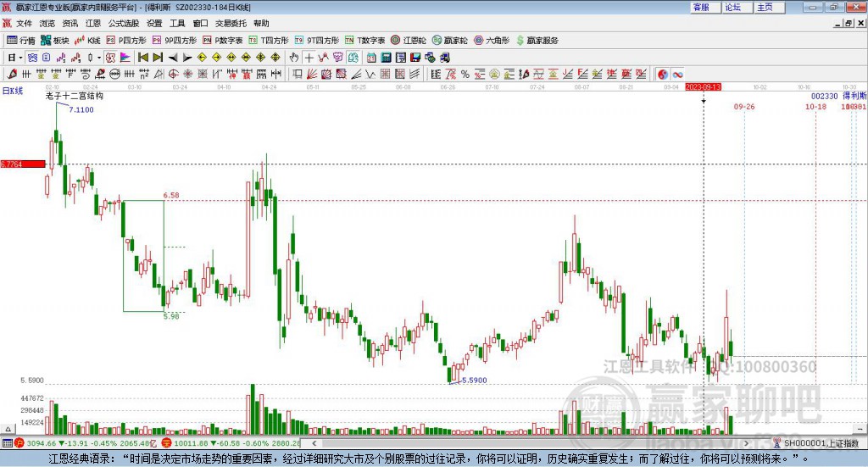
Task: Click the red-blue yin-yang icon
Action: tap(663, 74)
